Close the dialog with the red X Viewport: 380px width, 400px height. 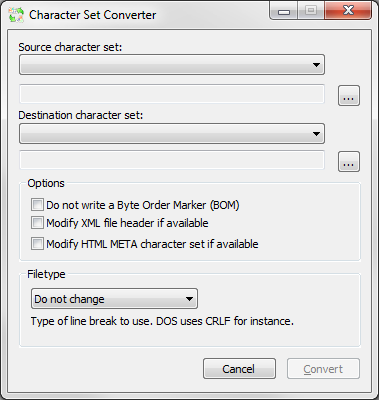[x=348, y=11]
